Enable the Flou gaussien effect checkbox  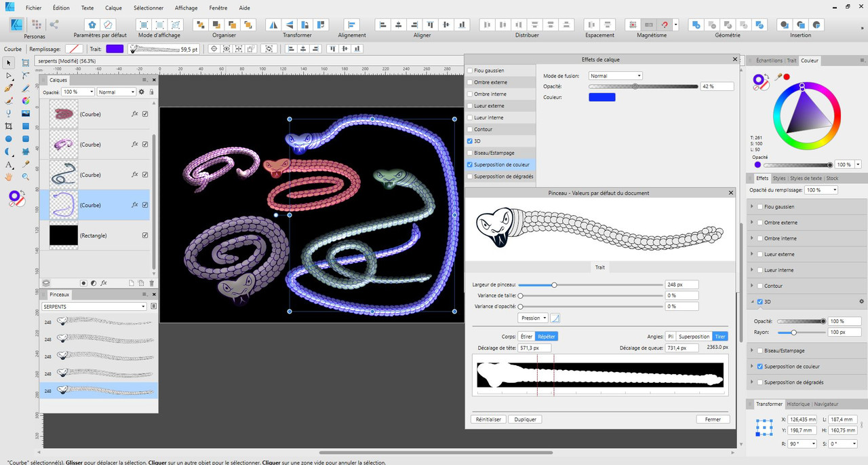[470, 71]
